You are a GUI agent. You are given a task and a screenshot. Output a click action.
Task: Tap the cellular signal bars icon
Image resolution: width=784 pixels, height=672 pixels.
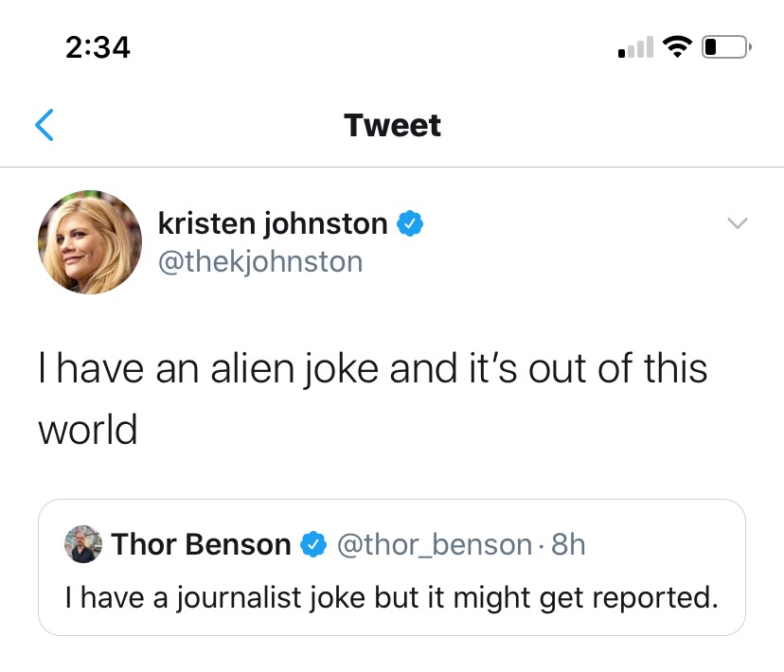[635, 47]
